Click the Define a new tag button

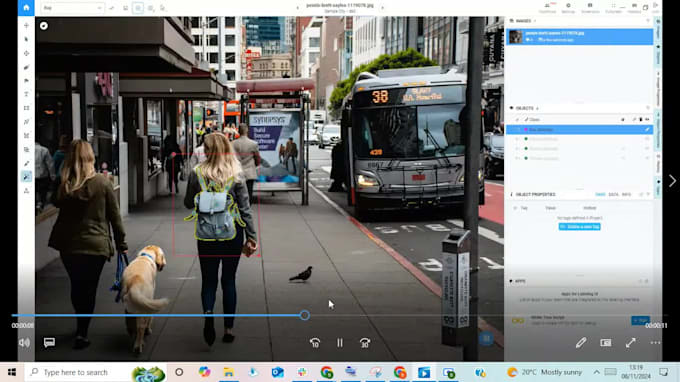pos(579,227)
